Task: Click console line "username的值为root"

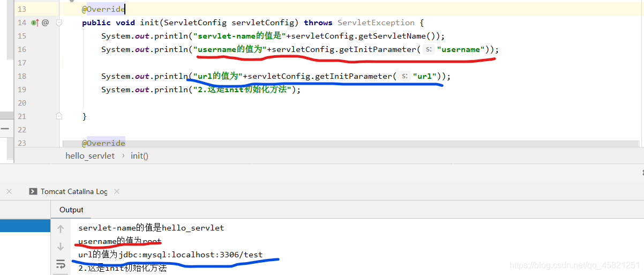Action: [119, 241]
